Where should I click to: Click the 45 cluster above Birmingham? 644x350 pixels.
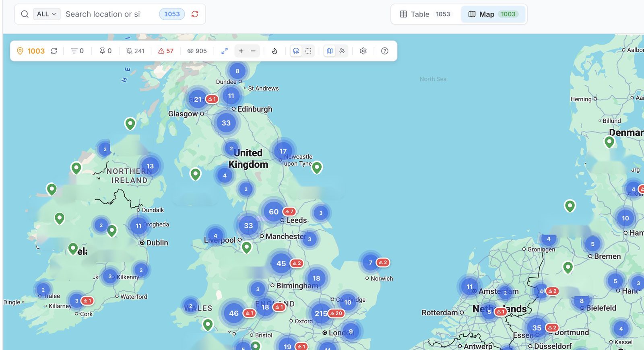(x=281, y=264)
